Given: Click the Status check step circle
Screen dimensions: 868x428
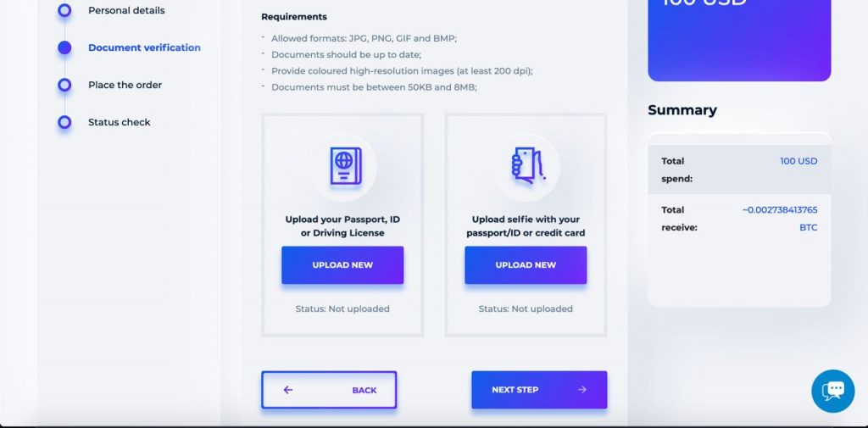Looking at the screenshot, I should (64, 122).
